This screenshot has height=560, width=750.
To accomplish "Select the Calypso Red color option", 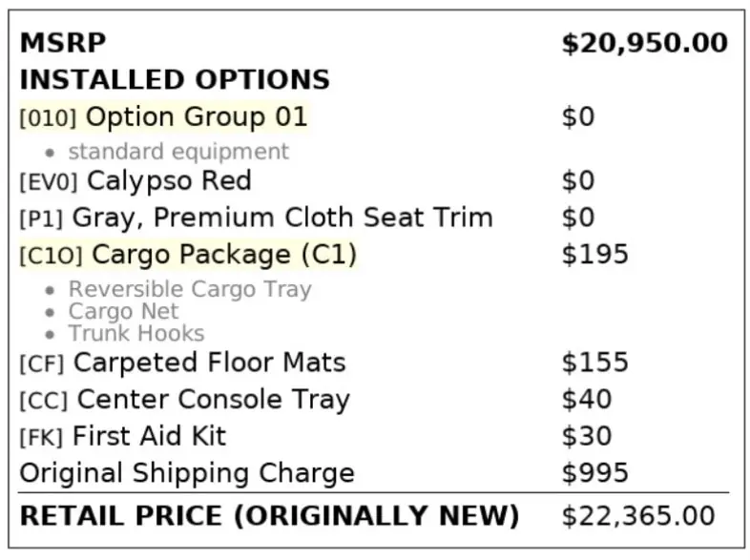I will pyautogui.click(x=169, y=180).
